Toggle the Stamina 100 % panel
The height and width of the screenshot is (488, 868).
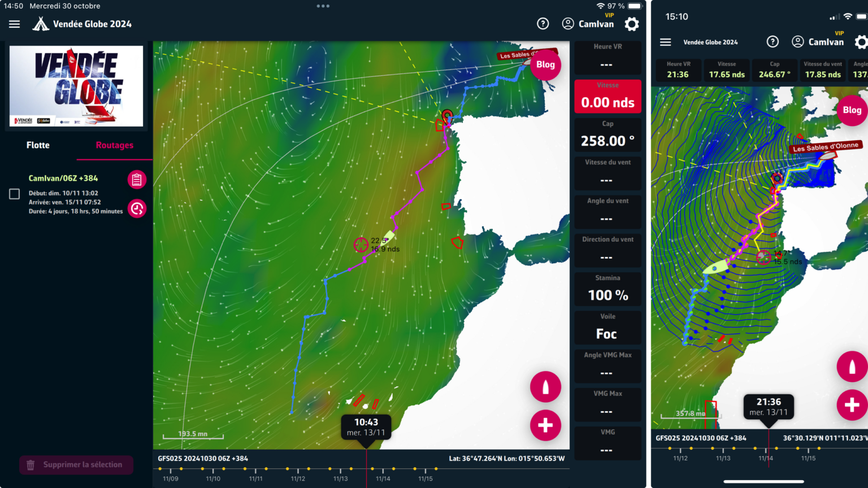[x=607, y=289]
